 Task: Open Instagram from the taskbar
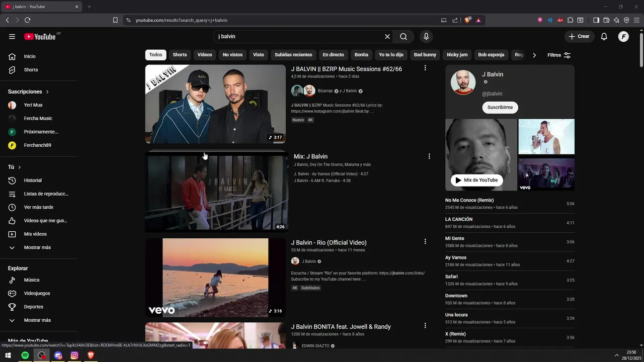click(74, 355)
